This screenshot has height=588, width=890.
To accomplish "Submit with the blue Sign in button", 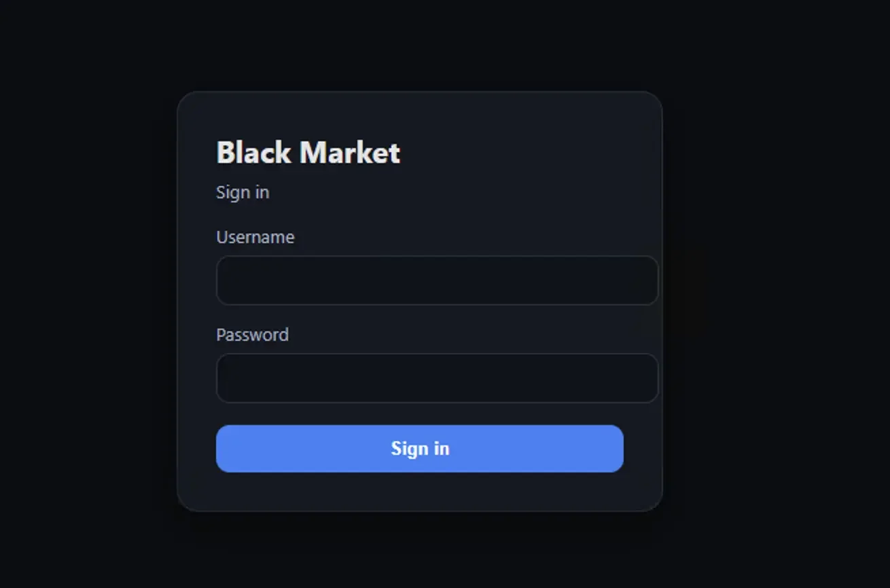I will click(x=420, y=449).
